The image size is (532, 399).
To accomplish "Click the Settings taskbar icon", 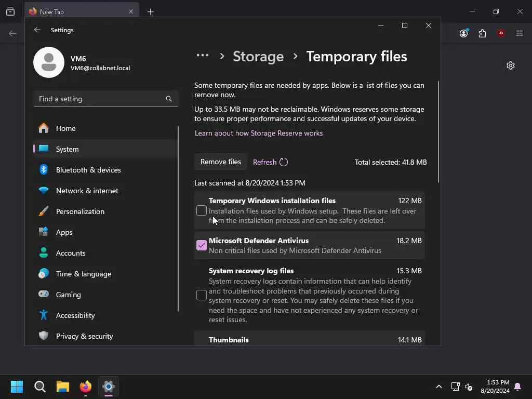I will coord(109,387).
